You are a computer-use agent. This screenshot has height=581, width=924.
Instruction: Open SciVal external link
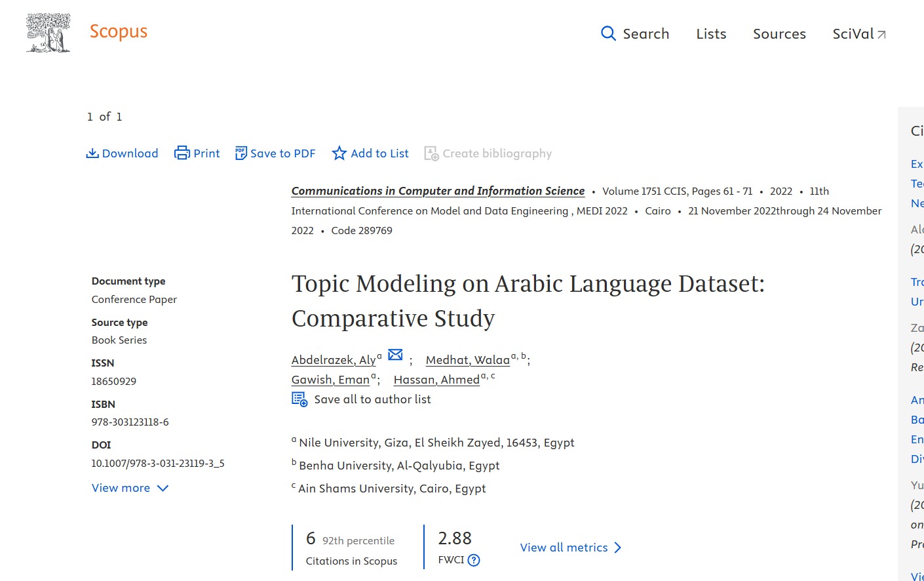tap(858, 34)
